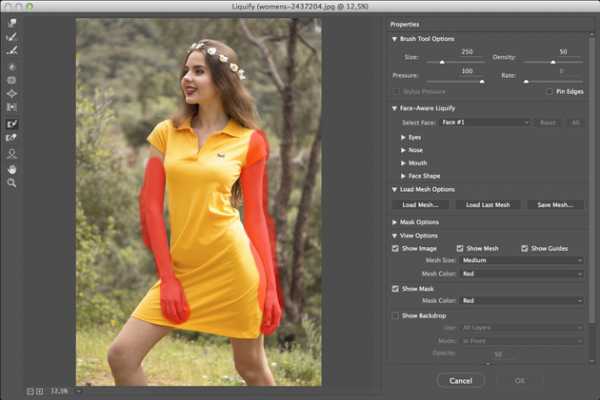
Task: Pick the Zoom magnifier tool
Action: (x=12, y=183)
